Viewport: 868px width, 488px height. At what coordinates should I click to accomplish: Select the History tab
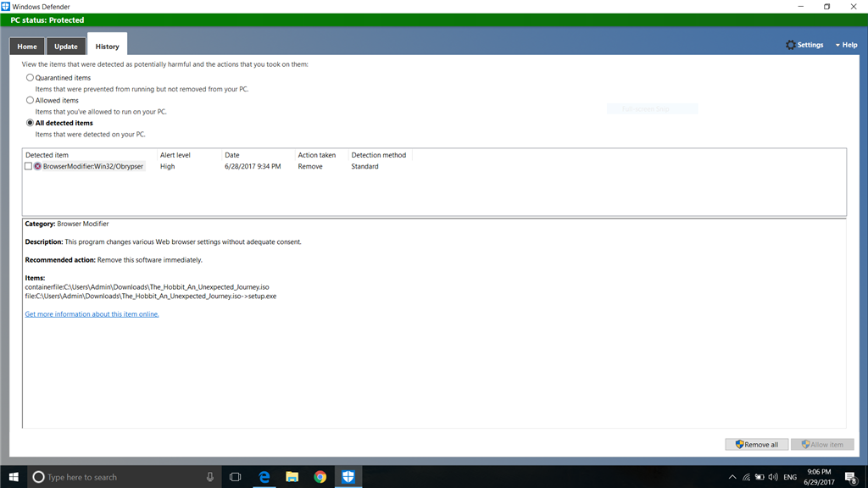tap(107, 47)
